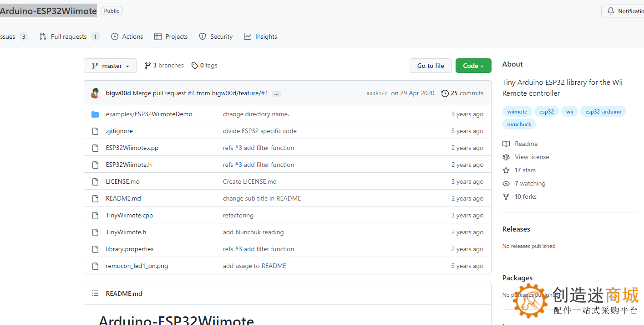The width and height of the screenshot is (644, 325).
Task: Select the wii topic tag
Action: tap(570, 112)
